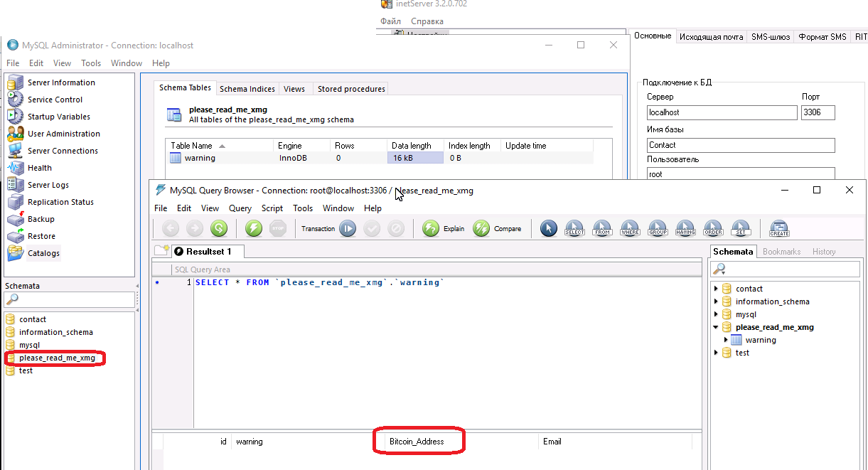Click the Explain query button
868x470 pixels.
click(443, 228)
